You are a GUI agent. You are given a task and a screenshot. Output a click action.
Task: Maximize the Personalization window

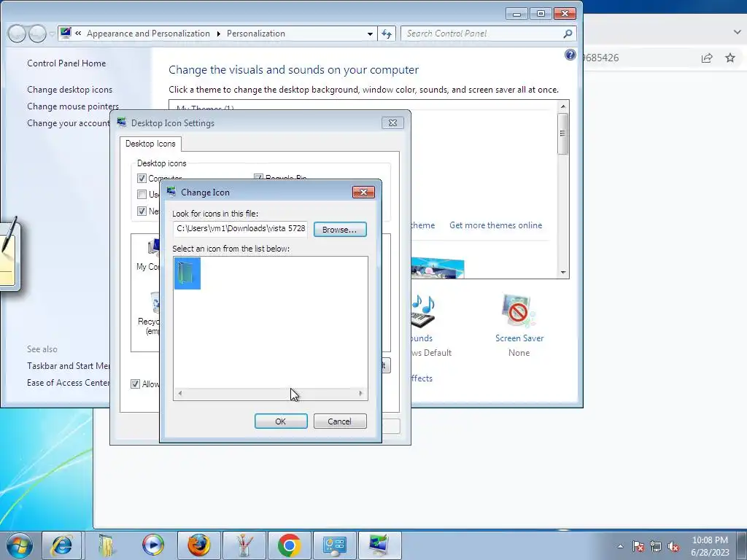point(541,14)
